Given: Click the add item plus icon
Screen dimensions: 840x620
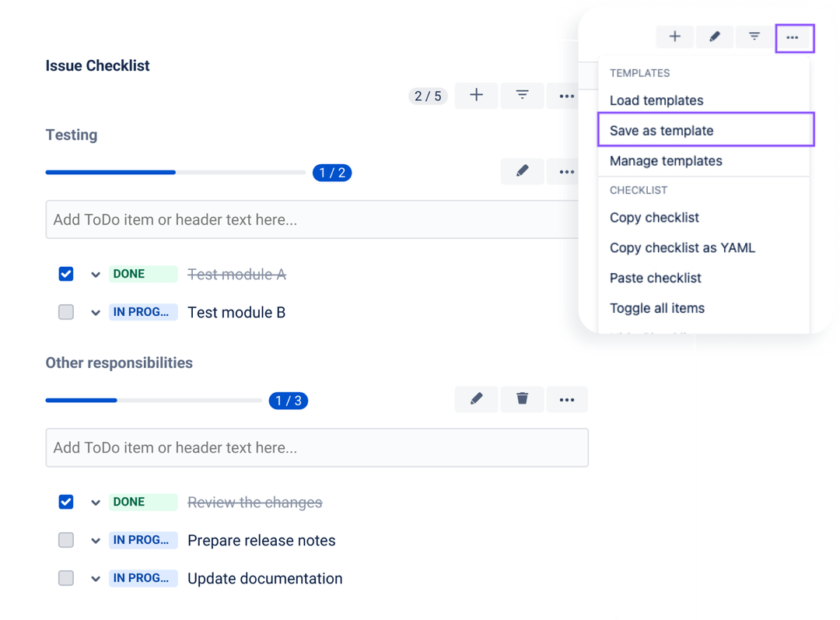Looking at the screenshot, I should 476,95.
